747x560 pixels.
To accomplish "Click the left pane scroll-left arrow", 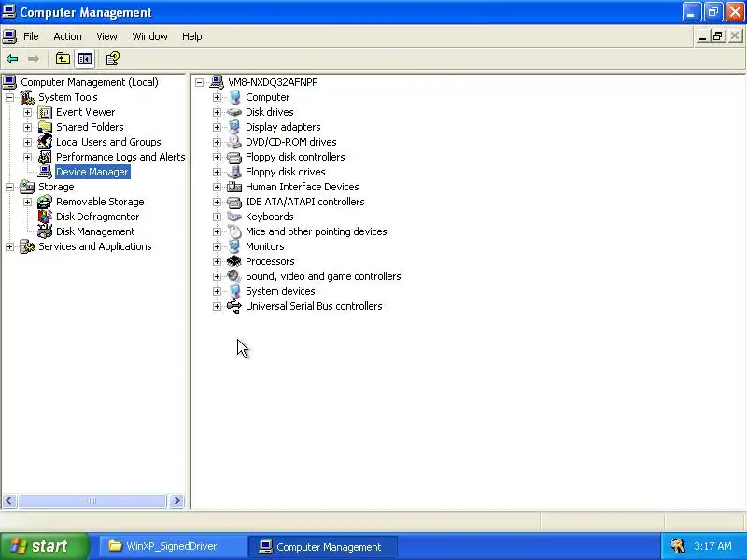I will [9, 501].
